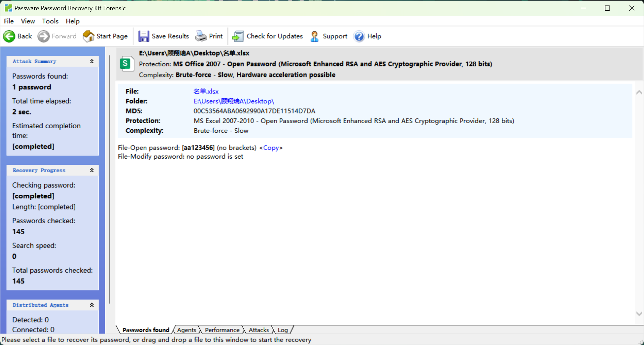Open the Start Page house icon
644x345 pixels.
click(89, 36)
